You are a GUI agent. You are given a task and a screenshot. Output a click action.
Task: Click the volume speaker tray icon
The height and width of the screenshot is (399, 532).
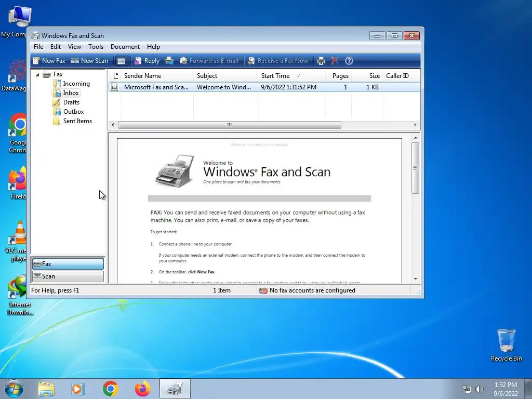(x=479, y=389)
